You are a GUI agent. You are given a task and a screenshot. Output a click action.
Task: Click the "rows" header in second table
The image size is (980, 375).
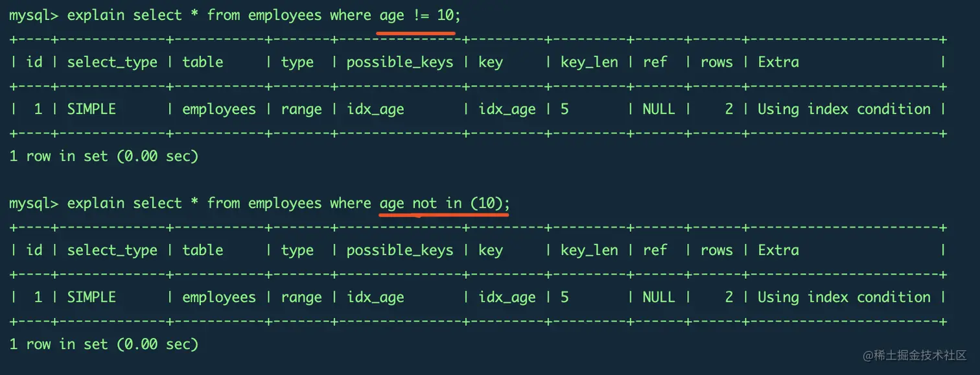coord(716,250)
